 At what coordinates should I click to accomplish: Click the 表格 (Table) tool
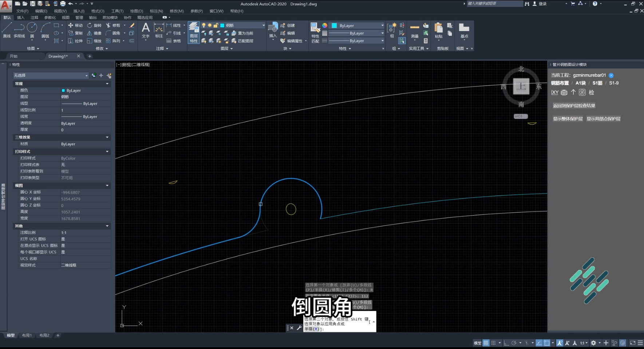point(174,41)
